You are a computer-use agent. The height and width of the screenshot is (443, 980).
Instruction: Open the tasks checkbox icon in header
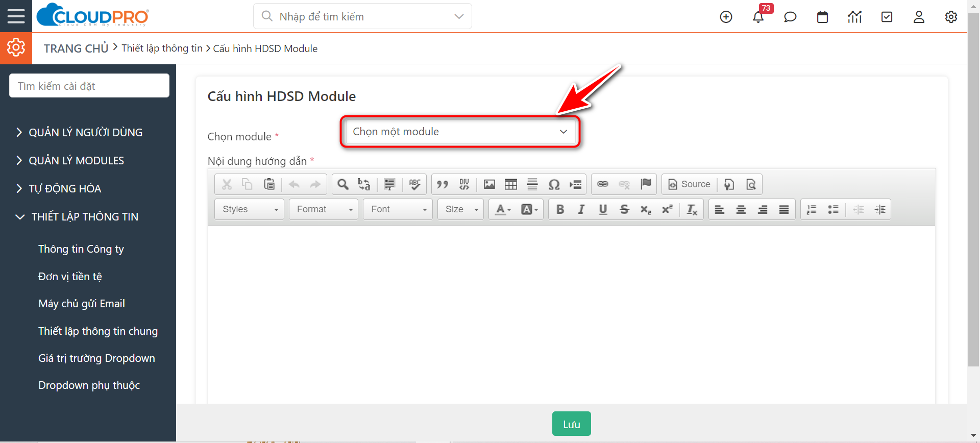(x=887, y=17)
